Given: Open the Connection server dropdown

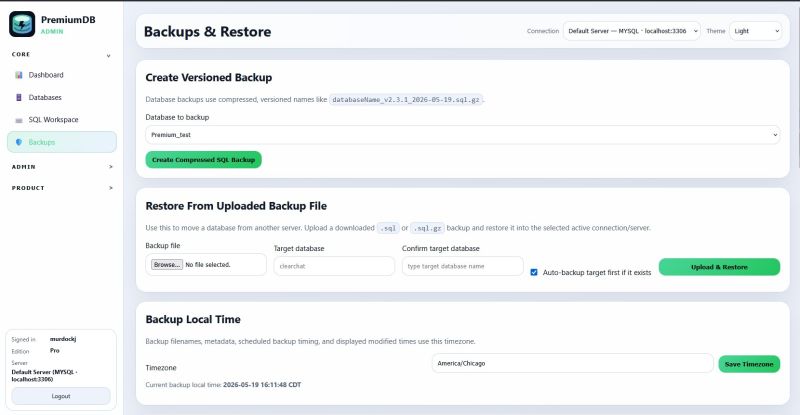Looking at the screenshot, I should click(x=632, y=31).
